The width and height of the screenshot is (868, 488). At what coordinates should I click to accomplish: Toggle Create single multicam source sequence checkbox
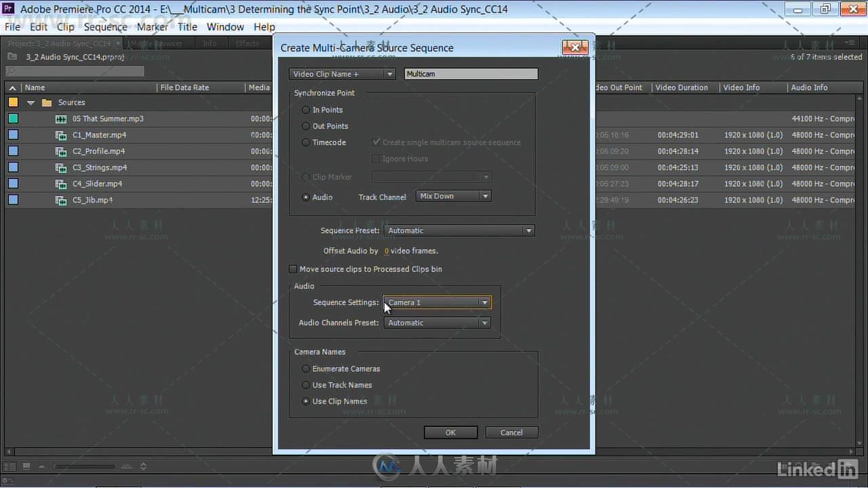376,142
